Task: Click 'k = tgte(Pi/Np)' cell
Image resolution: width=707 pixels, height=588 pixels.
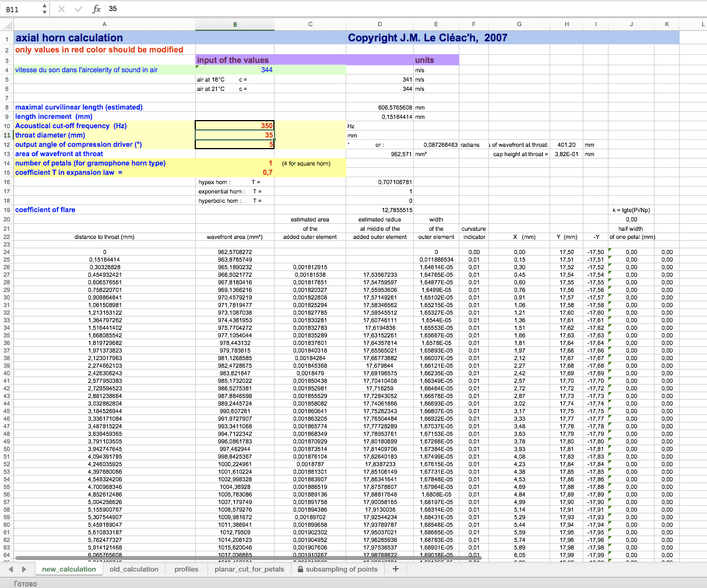Action: pos(631,210)
